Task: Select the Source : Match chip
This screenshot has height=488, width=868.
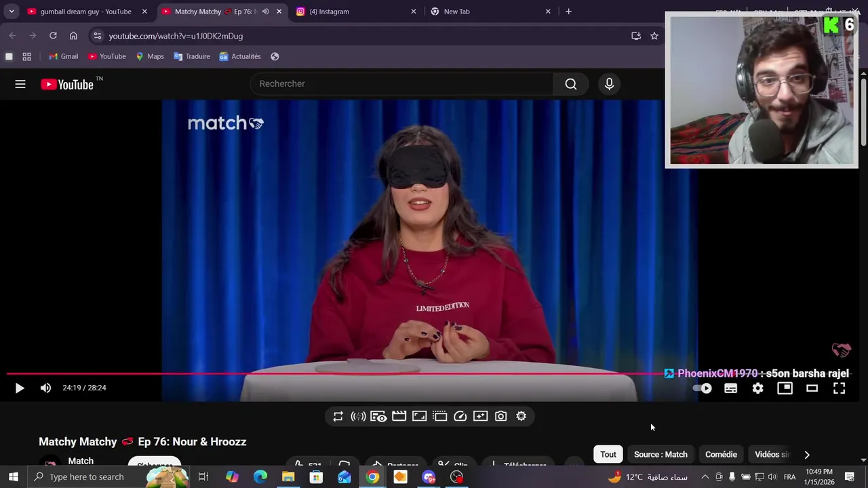Action: [660, 454]
